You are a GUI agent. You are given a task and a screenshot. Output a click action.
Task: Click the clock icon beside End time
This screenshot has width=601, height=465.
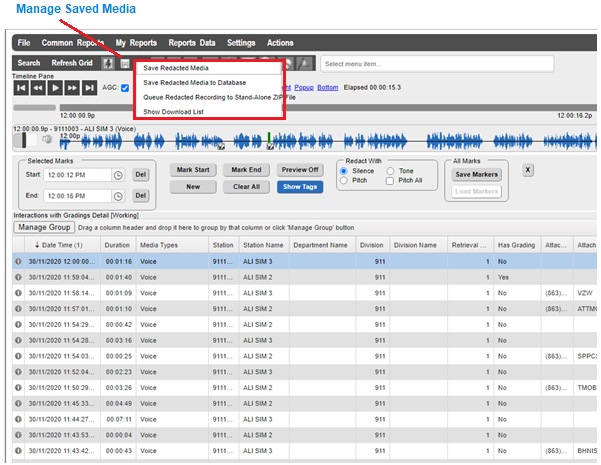118,196
